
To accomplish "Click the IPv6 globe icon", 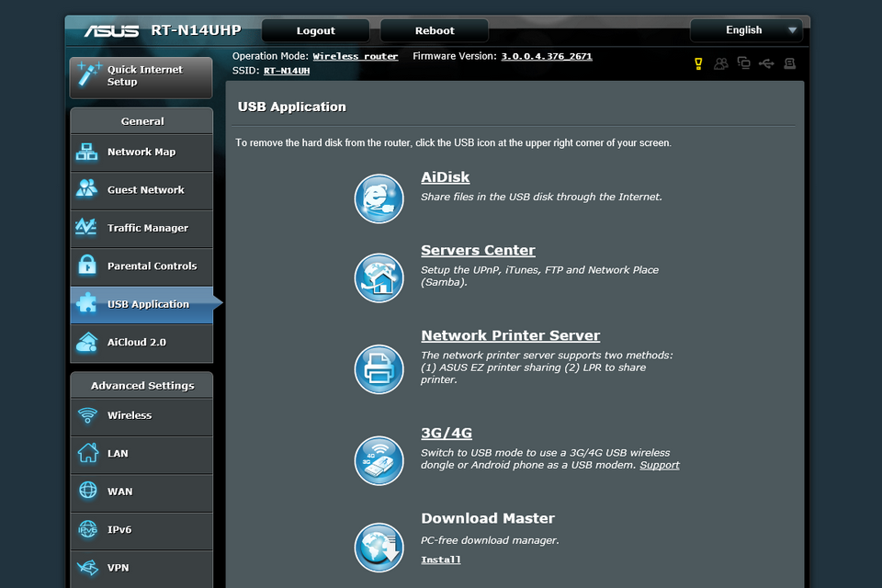I will pos(88,529).
